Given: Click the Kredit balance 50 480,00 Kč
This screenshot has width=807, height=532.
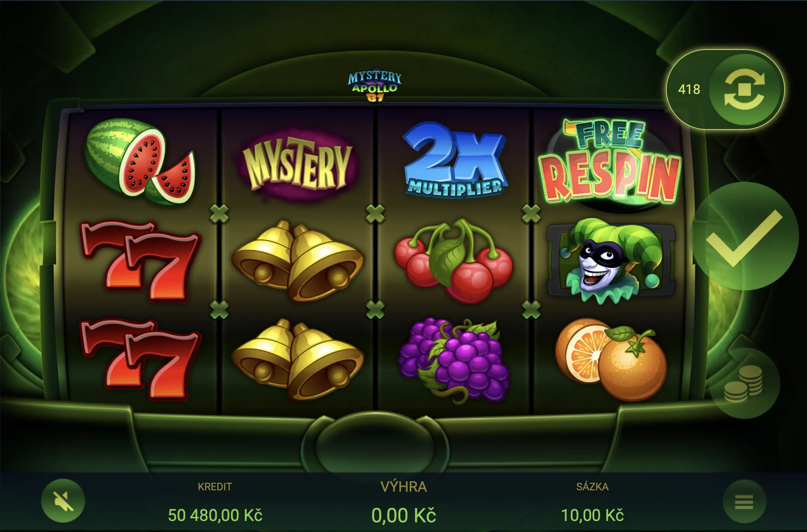Looking at the screenshot, I should (215, 515).
